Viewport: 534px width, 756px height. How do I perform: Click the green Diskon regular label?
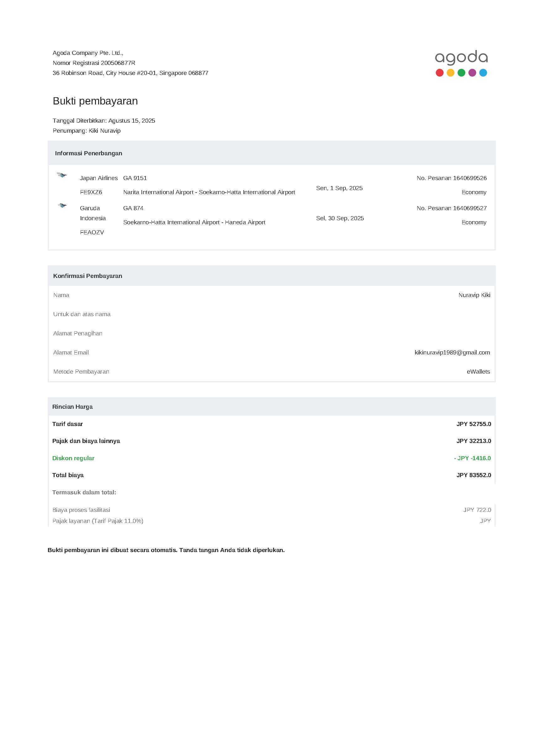click(x=73, y=458)
